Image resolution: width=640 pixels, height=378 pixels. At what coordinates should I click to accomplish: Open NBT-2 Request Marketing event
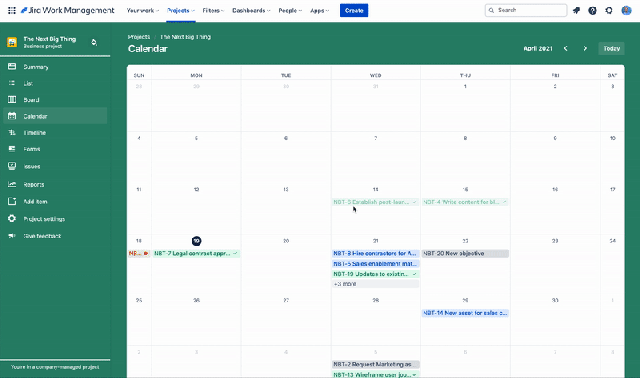tap(376, 364)
